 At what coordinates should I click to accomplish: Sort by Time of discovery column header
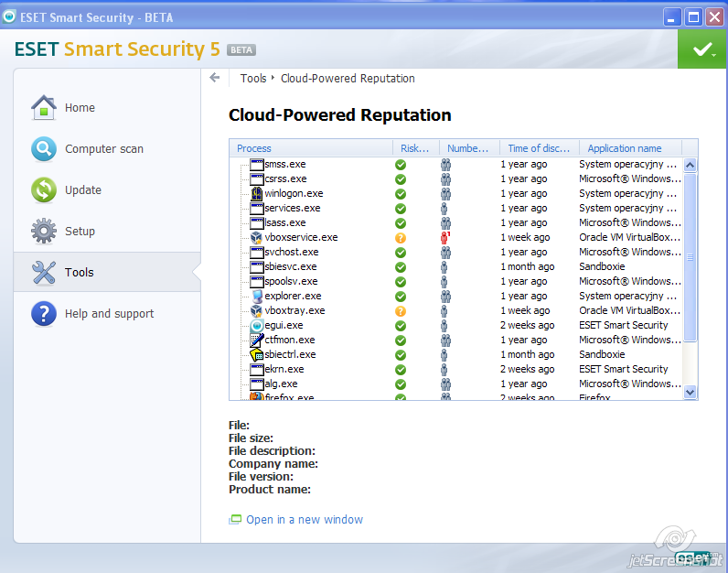540,148
